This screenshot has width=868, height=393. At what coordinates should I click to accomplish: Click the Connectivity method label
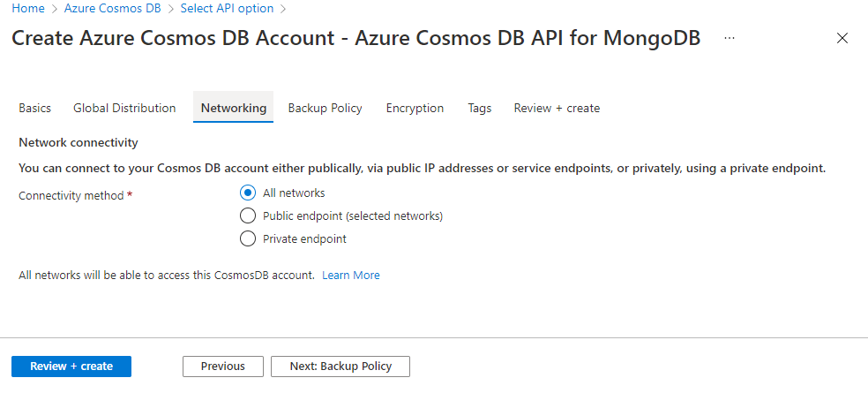tap(71, 196)
